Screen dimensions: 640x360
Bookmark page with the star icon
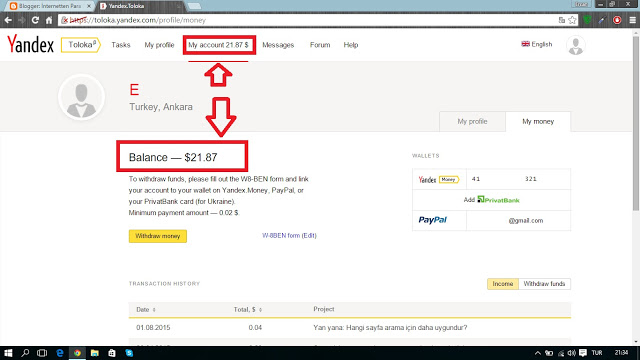coord(572,20)
